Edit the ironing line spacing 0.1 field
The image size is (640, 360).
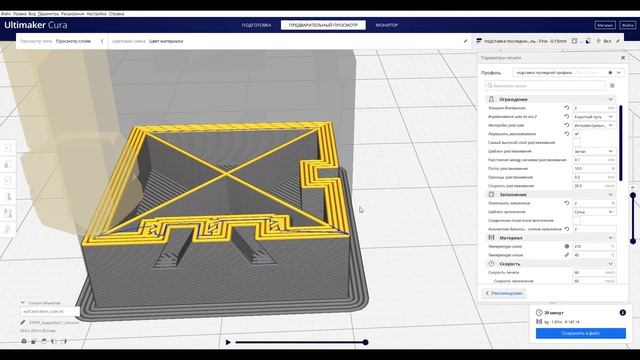594,160
